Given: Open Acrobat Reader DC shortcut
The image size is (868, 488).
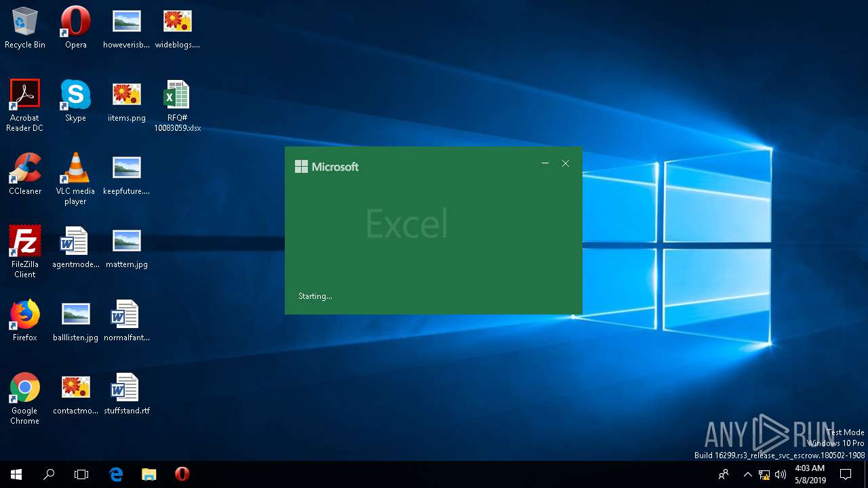Looking at the screenshot, I should point(25,106).
